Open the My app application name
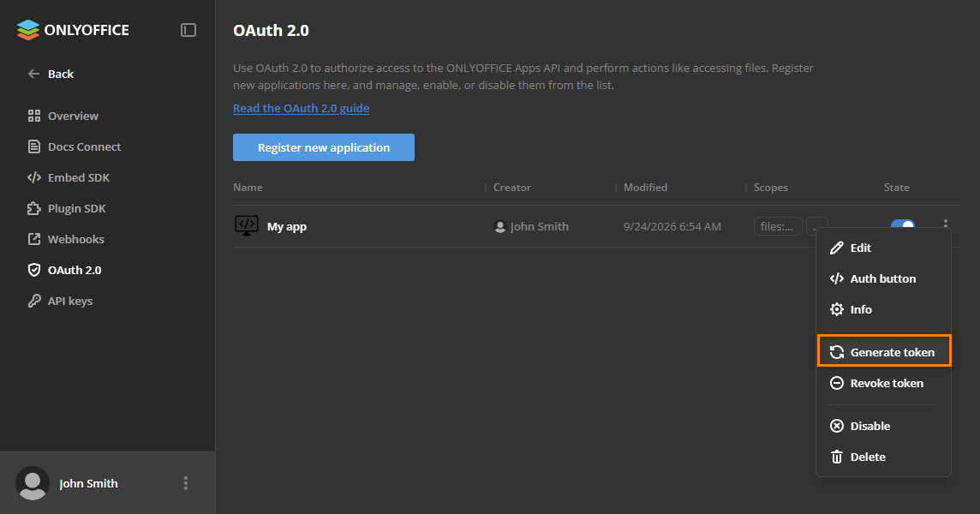This screenshot has width=980, height=514. pyautogui.click(x=287, y=226)
